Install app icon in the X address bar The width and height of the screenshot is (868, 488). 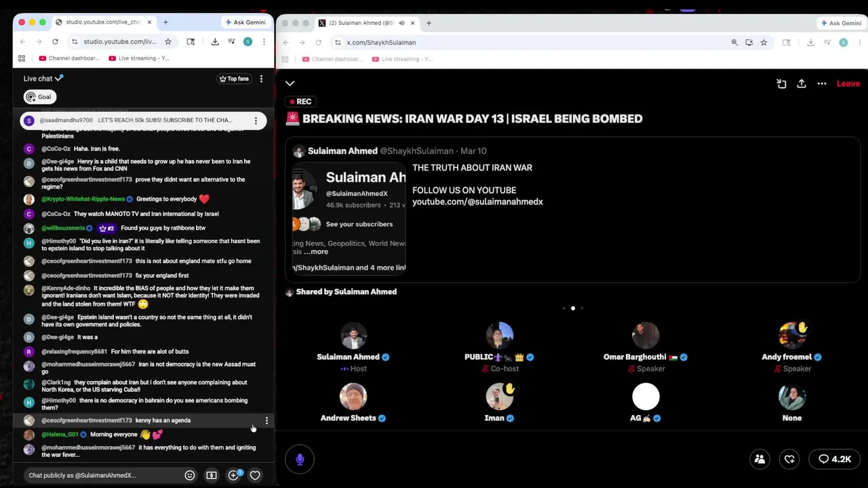pos(749,42)
